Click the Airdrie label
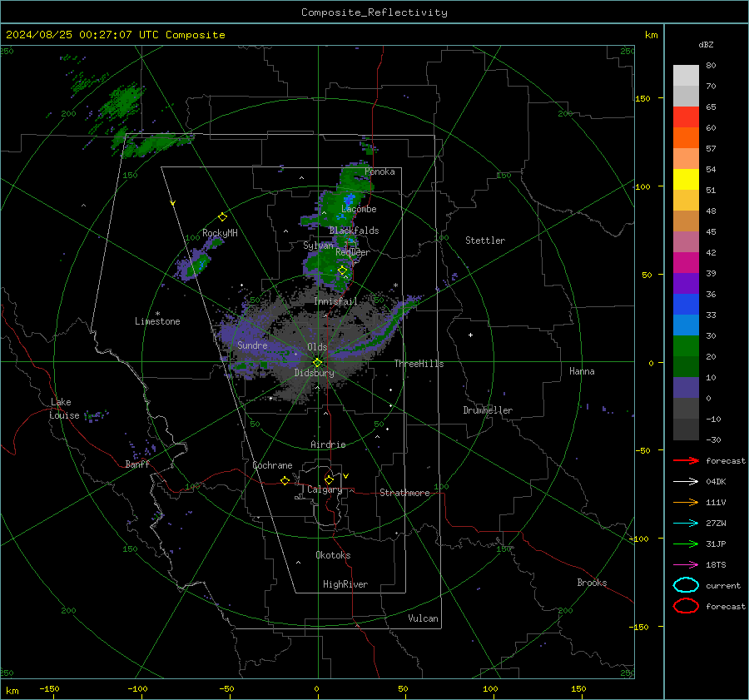The width and height of the screenshot is (749, 700). point(328,444)
